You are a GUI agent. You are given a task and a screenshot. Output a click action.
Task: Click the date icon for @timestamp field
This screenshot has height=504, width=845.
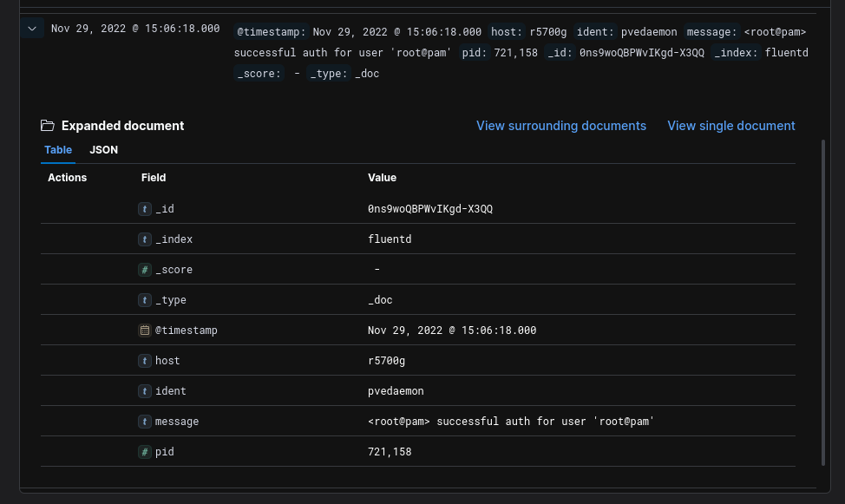click(145, 331)
